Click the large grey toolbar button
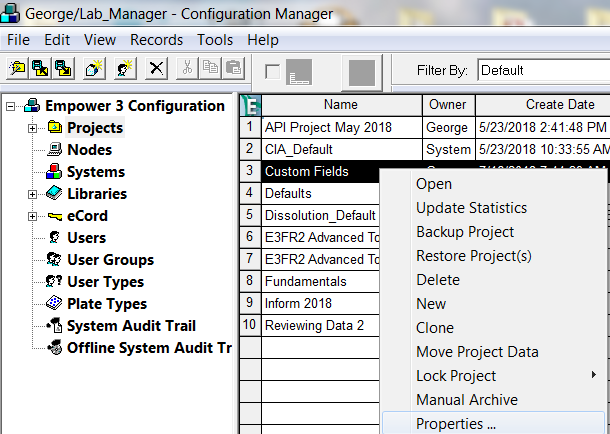 362,73
